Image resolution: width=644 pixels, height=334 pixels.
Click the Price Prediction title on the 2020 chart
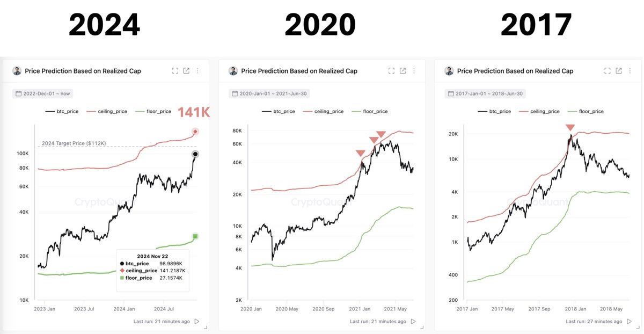[299, 70]
